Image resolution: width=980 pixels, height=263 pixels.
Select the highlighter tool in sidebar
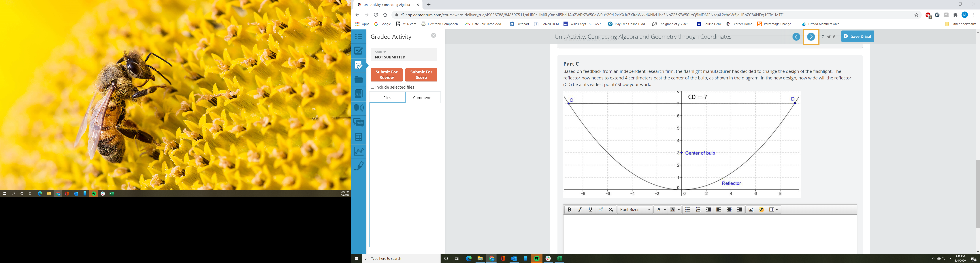pos(358,166)
